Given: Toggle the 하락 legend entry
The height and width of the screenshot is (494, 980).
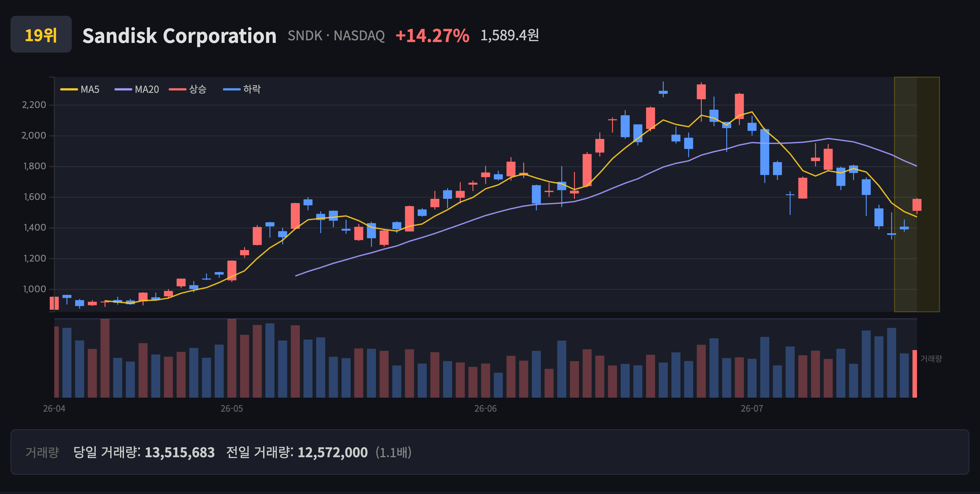Looking at the screenshot, I should (242, 89).
